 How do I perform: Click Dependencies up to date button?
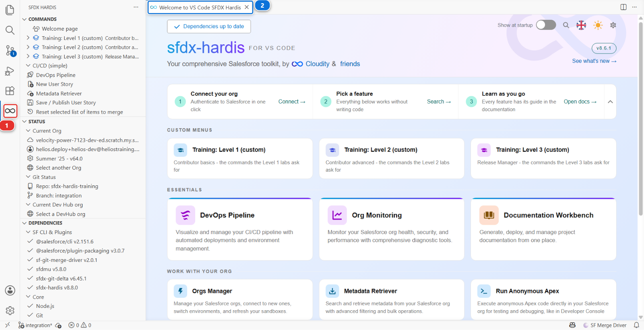click(209, 27)
